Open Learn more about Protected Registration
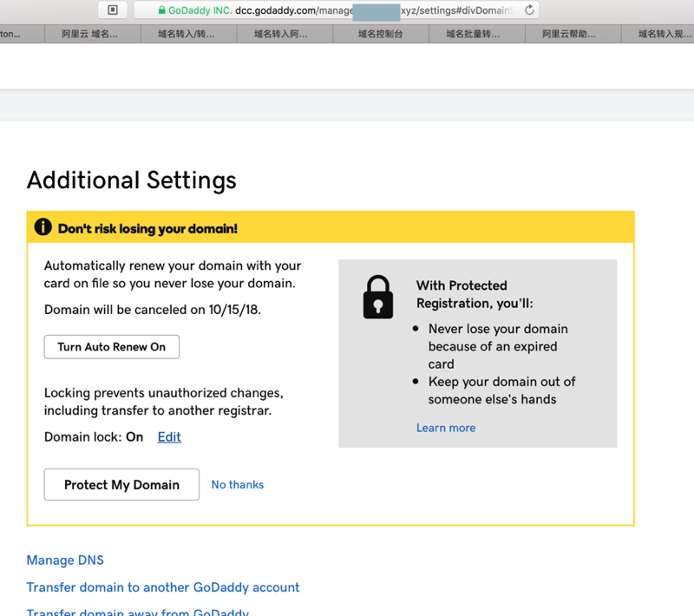This screenshot has width=694, height=616. pos(446,428)
